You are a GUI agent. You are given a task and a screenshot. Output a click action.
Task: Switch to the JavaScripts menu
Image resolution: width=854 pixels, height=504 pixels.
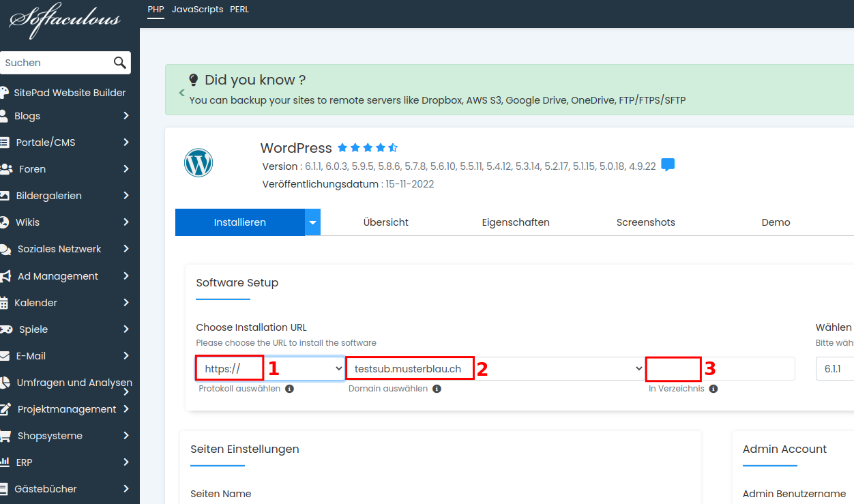[x=198, y=10]
